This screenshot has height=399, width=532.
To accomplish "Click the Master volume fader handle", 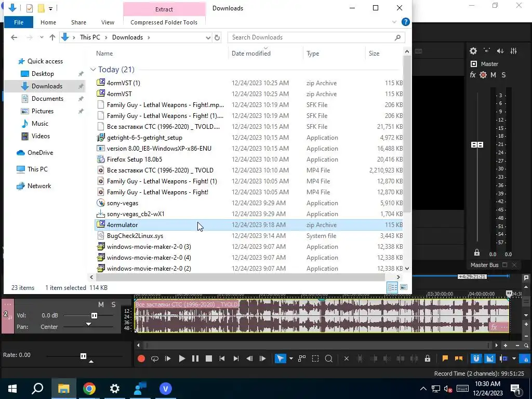I will tap(477, 145).
